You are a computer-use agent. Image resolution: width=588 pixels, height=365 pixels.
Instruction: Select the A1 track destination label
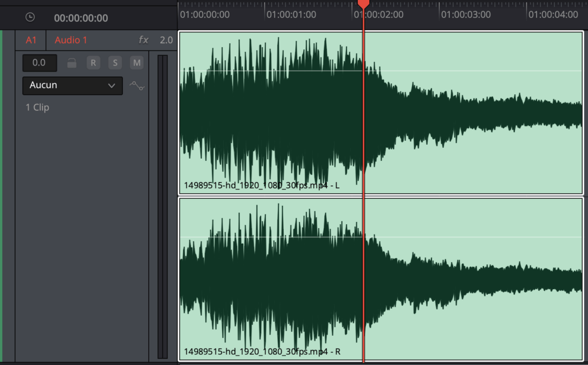(x=31, y=40)
